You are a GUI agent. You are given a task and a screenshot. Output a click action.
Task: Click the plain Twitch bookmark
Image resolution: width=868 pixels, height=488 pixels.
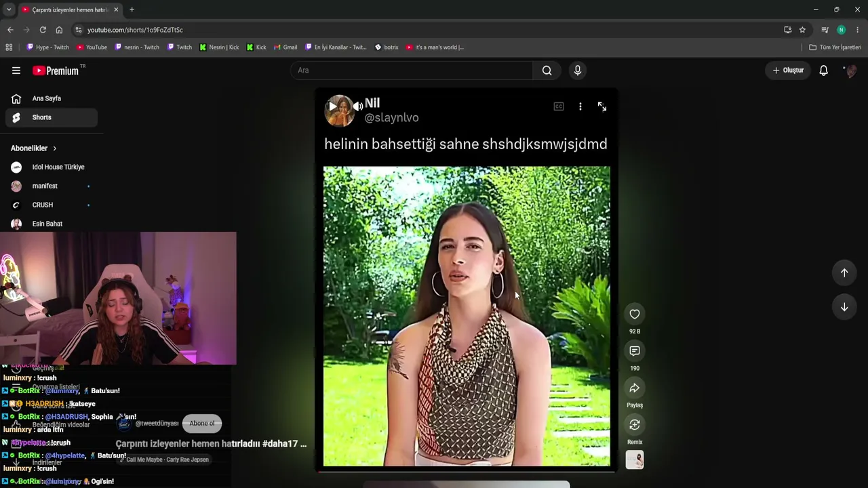pyautogui.click(x=180, y=47)
